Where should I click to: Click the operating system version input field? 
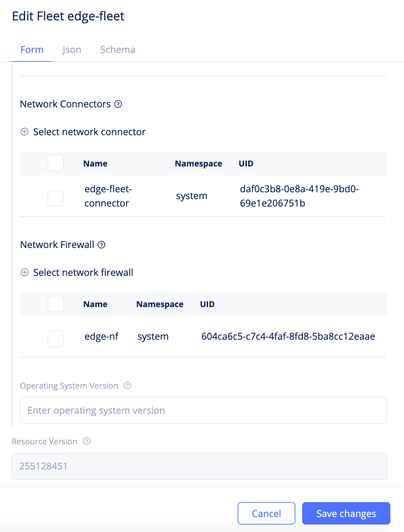[x=203, y=410]
